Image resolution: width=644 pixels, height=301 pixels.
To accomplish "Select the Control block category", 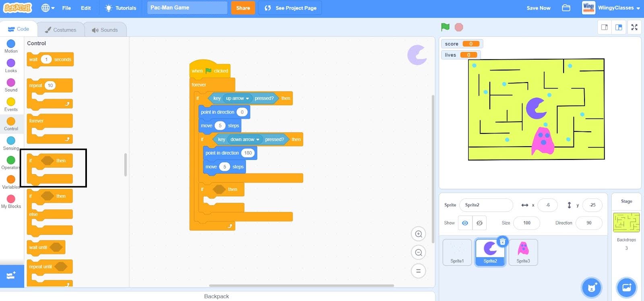I will tap(11, 123).
